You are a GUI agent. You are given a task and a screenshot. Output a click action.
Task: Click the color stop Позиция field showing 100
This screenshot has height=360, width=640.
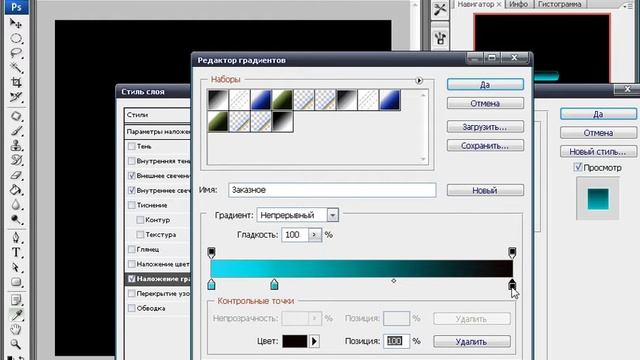[x=396, y=341]
